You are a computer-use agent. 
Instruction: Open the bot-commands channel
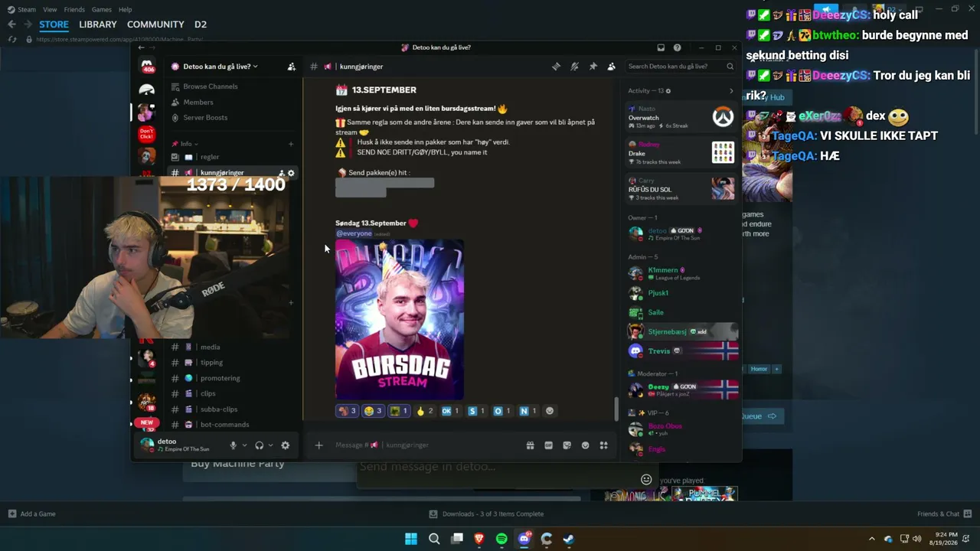pos(224,425)
